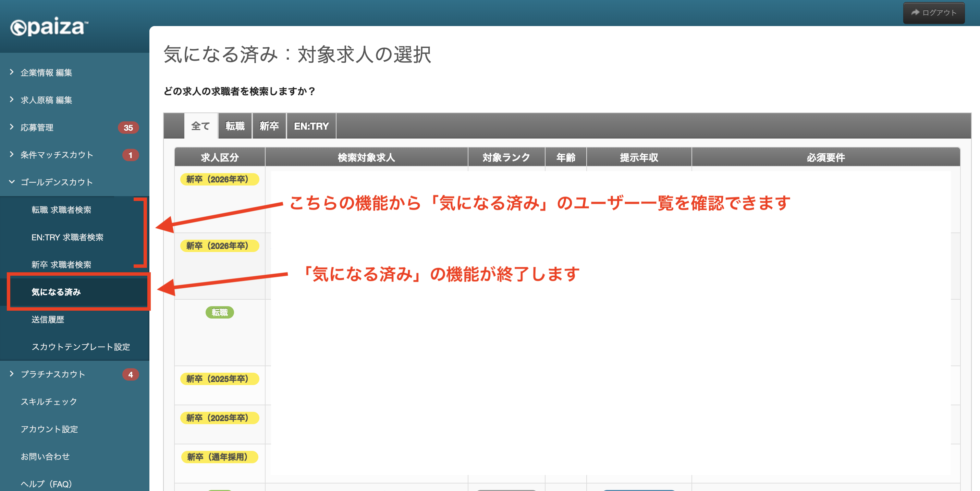Open スキルチェック
This screenshot has height=491, width=980.
(49, 402)
